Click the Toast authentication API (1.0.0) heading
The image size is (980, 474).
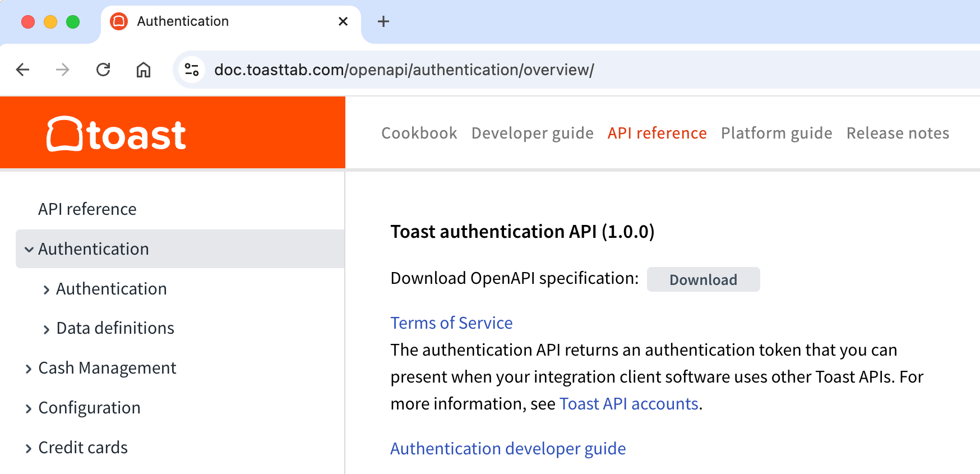[x=523, y=232]
